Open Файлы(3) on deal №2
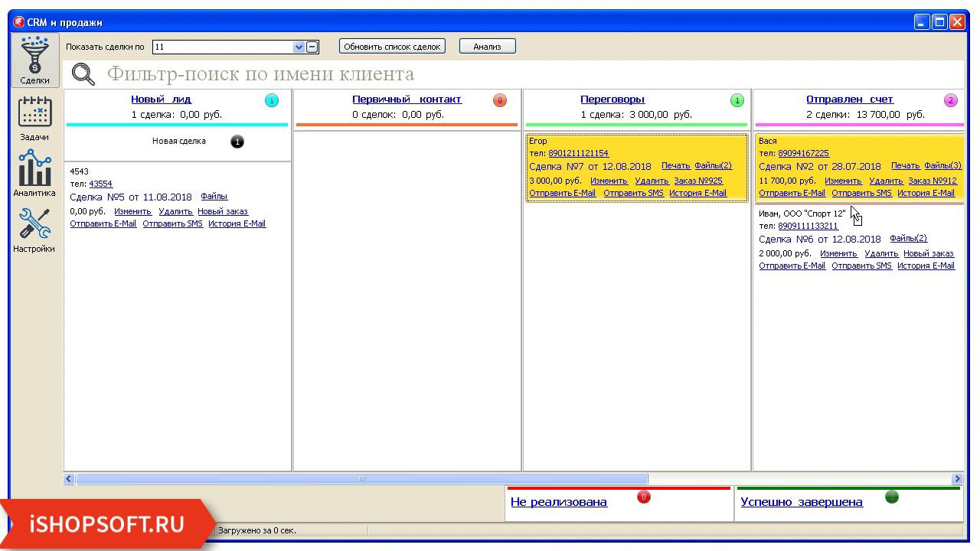 click(942, 166)
